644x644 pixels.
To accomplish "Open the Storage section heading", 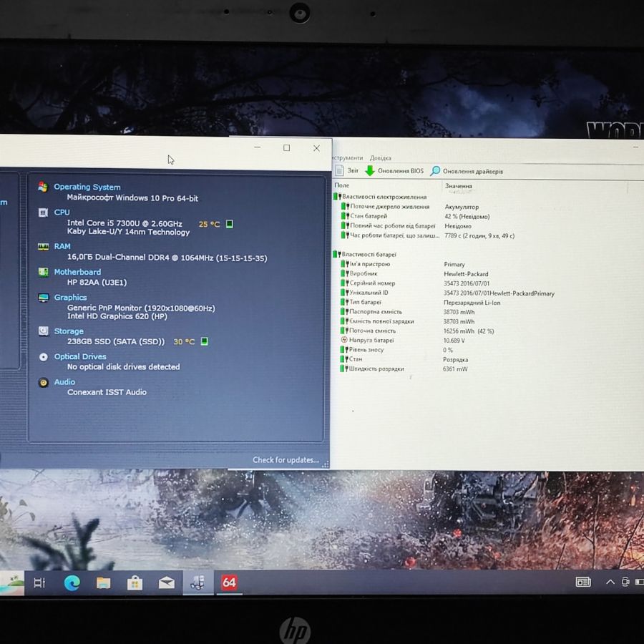I will 69,331.
